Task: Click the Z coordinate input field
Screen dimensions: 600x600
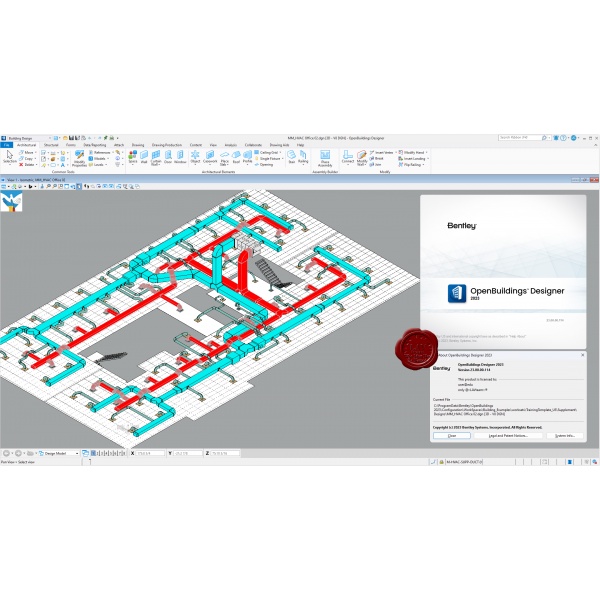Action: click(225, 453)
